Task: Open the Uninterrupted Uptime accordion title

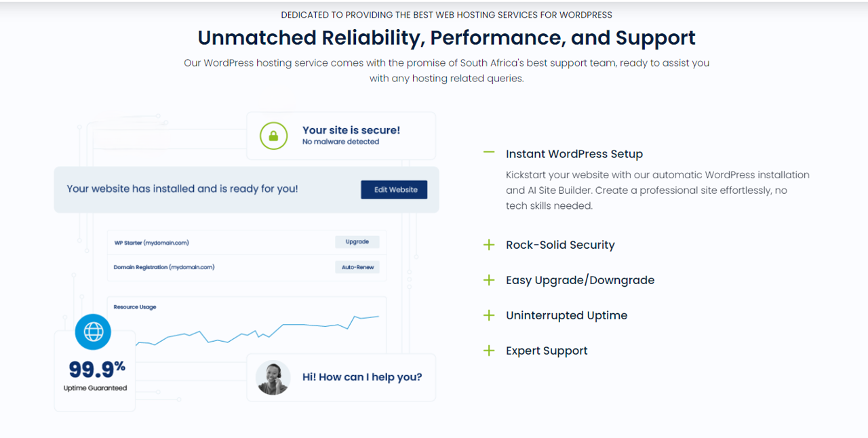Action: 566,315
